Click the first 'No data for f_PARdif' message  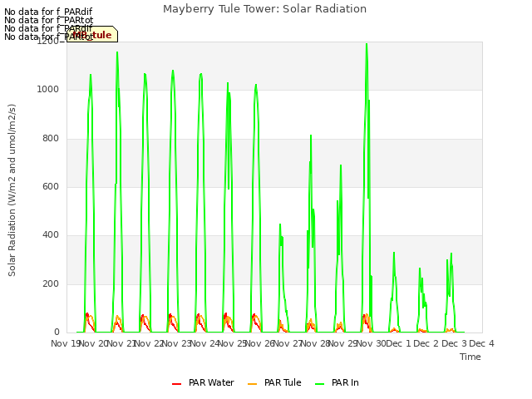point(48,12)
